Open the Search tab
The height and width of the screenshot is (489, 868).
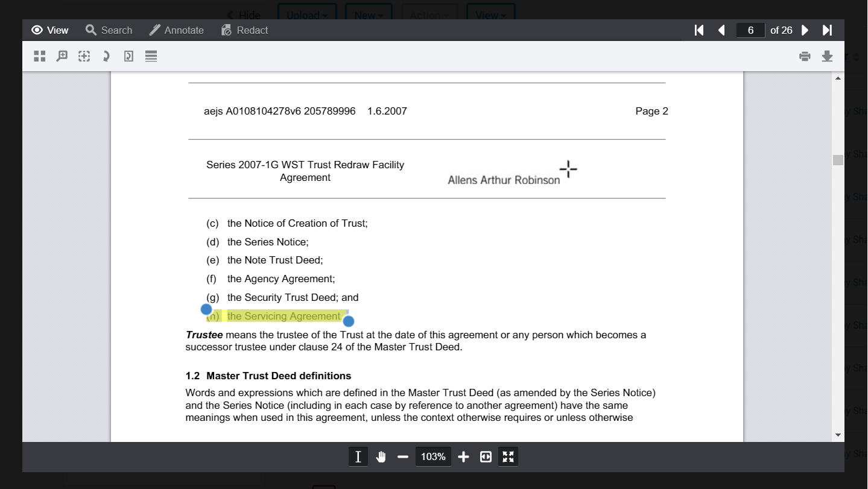[109, 30]
